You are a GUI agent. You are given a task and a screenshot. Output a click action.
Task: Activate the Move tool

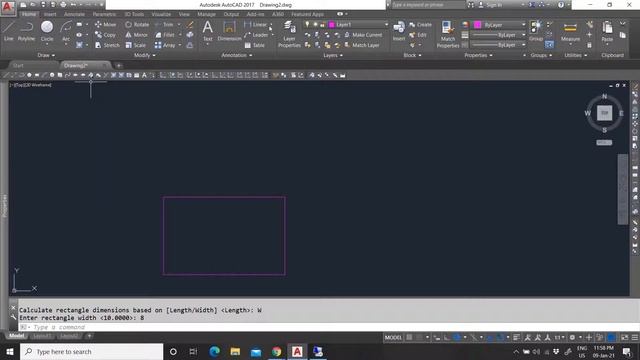click(x=106, y=24)
